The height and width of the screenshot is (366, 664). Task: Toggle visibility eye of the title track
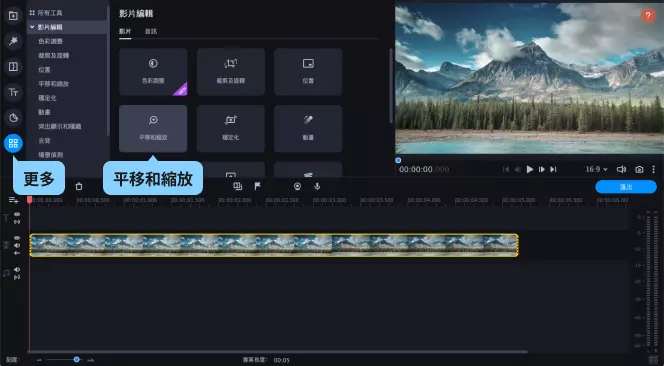[17, 214]
